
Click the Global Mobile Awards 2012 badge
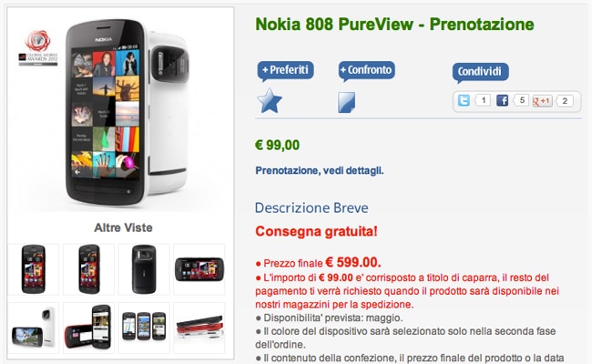(37, 48)
